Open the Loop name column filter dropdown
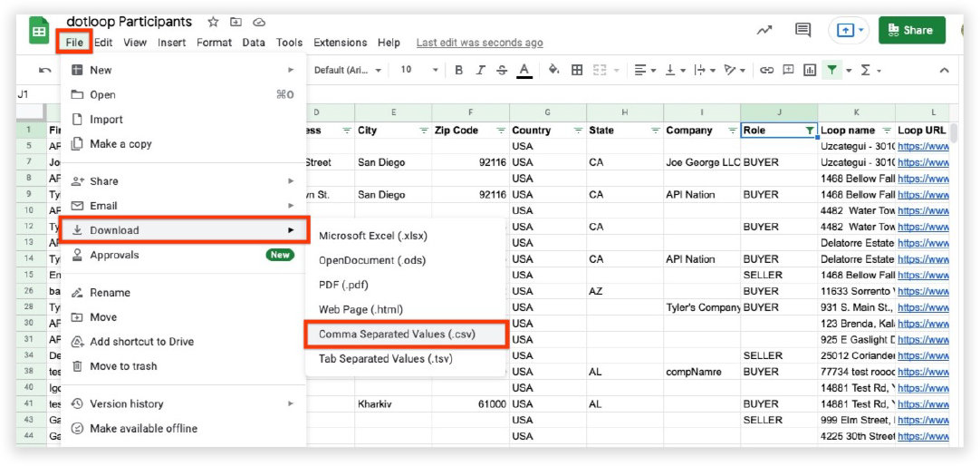 tap(887, 131)
